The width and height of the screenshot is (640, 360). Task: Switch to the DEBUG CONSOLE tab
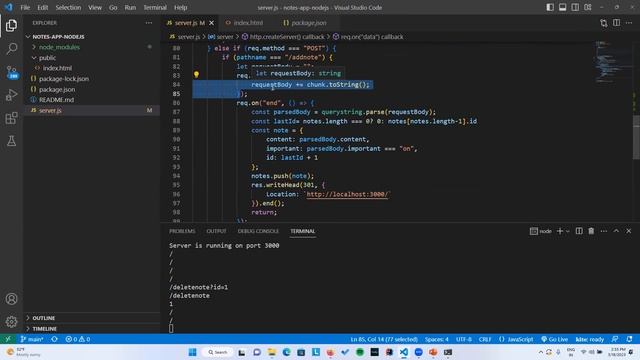pos(258,231)
